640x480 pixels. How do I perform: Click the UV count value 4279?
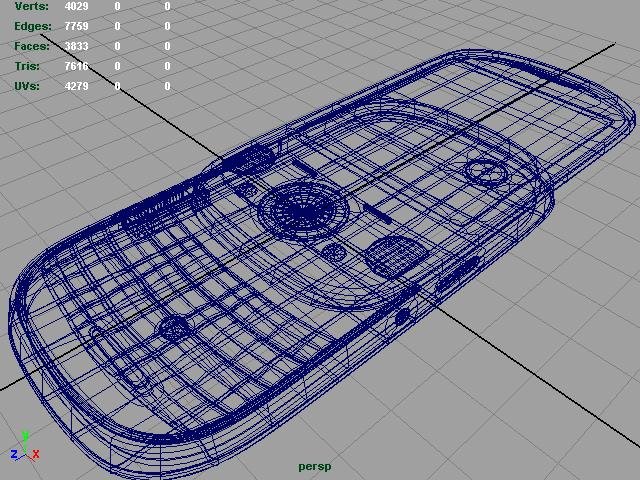coord(76,86)
